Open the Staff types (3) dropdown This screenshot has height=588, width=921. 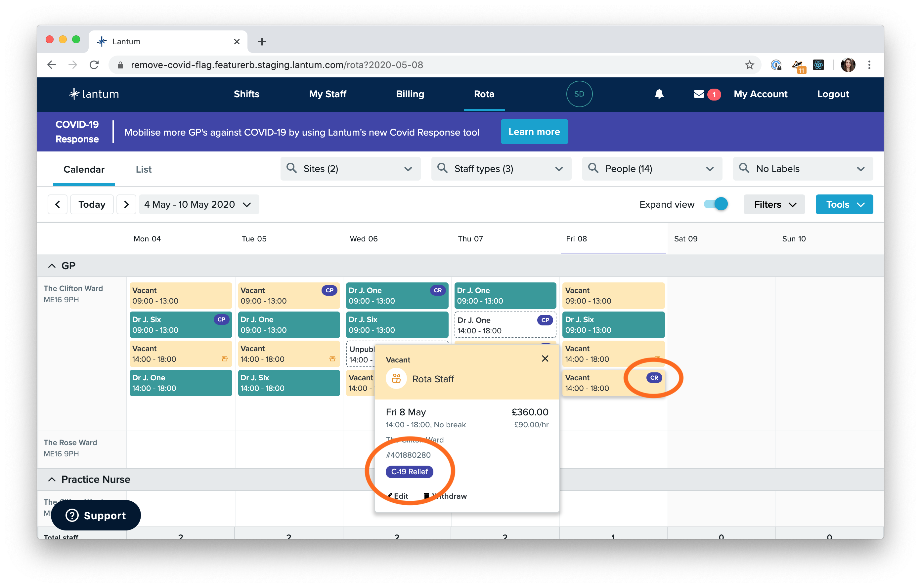tap(501, 169)
